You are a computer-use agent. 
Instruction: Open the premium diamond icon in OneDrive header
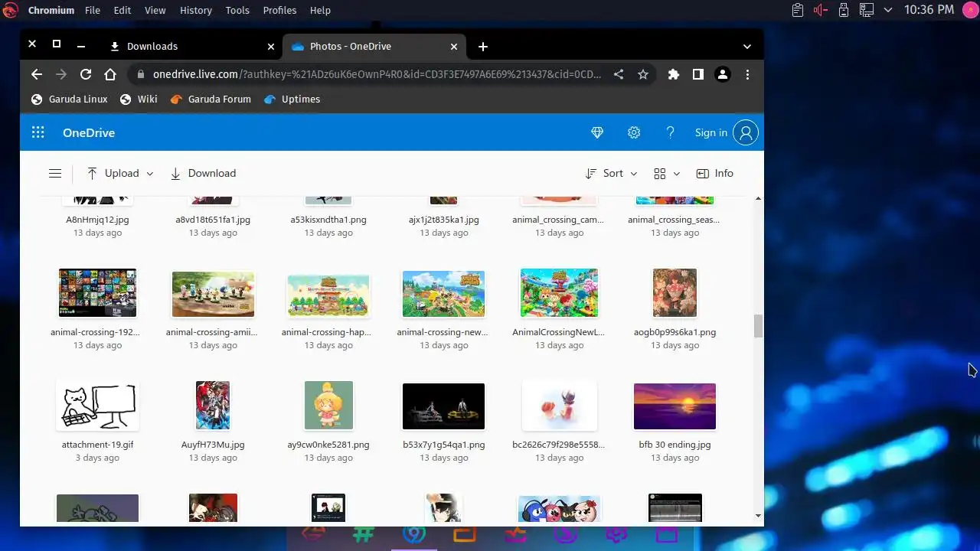click(597, 132)
